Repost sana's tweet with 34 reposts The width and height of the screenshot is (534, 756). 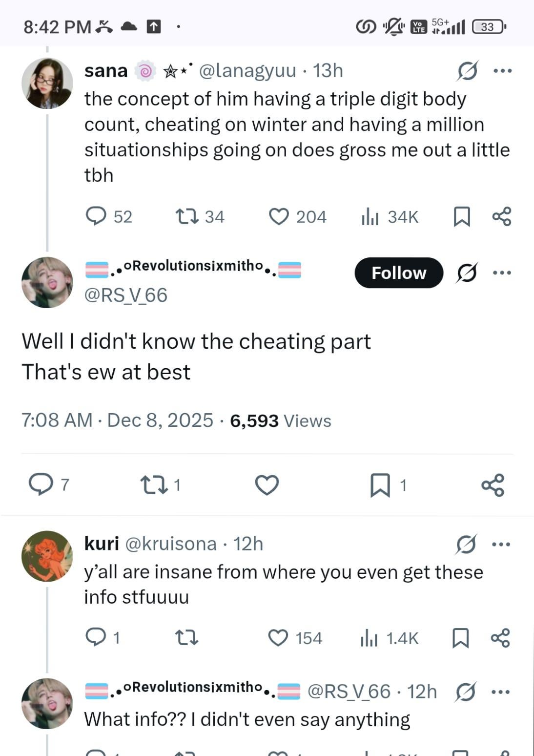point(187,216)
